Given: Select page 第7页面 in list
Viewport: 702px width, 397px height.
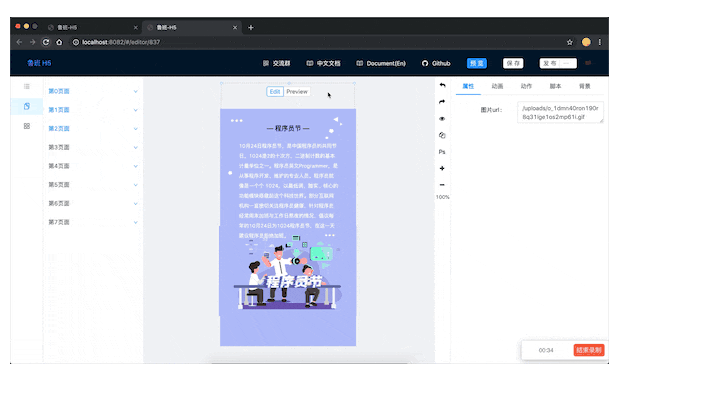Looking at the screenshot, I should coord(59,222).
